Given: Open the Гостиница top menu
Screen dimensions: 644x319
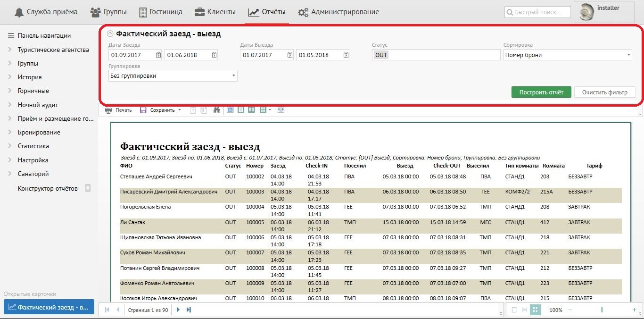Looking at the screenshot, I should tap(160, 12).
